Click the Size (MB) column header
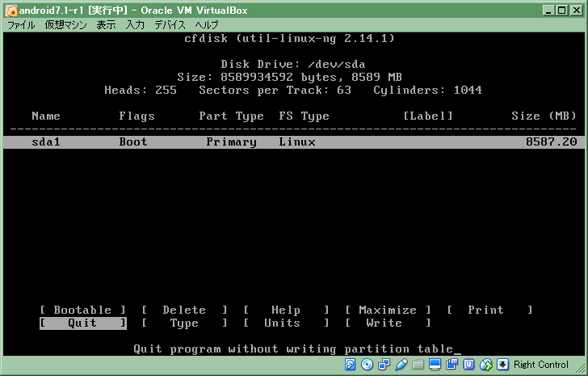Image resolution: width=588 pixels, height=376 pixels. pos(544,116)
